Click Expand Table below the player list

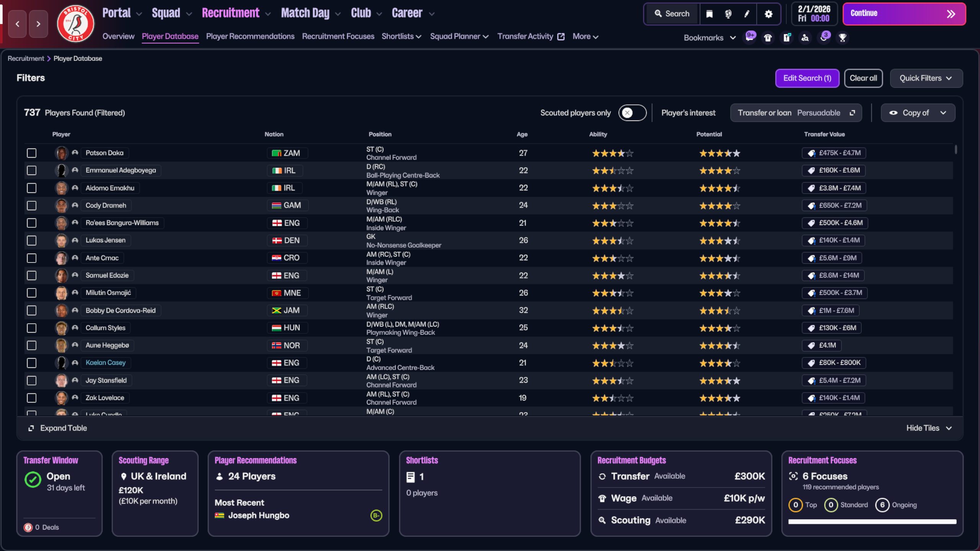[x=57, y=428]
